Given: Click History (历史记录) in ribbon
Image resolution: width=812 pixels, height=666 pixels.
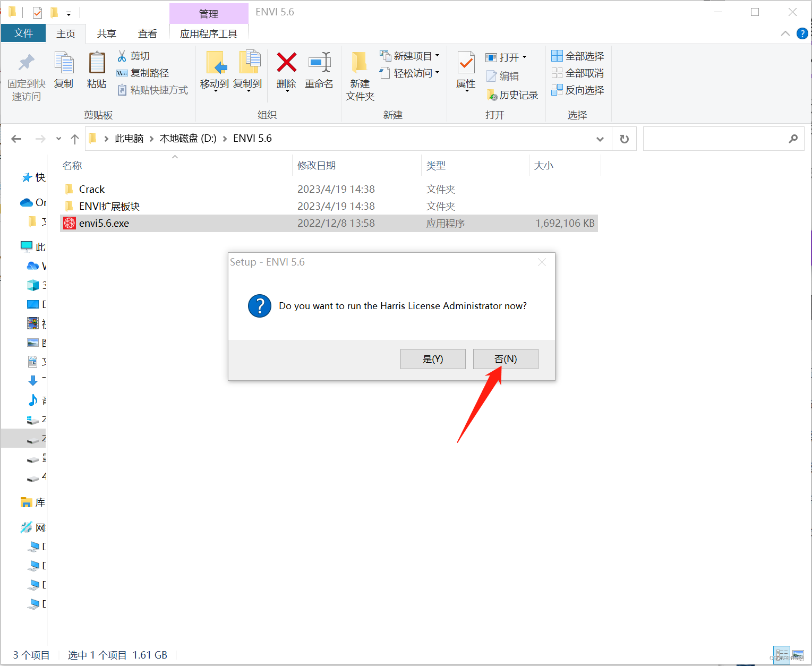Looking at the screenshot, I should click(512, 95).
